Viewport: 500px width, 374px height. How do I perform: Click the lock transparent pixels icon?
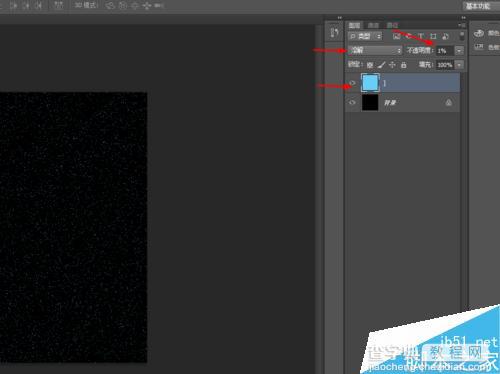[x=370, y=65]
